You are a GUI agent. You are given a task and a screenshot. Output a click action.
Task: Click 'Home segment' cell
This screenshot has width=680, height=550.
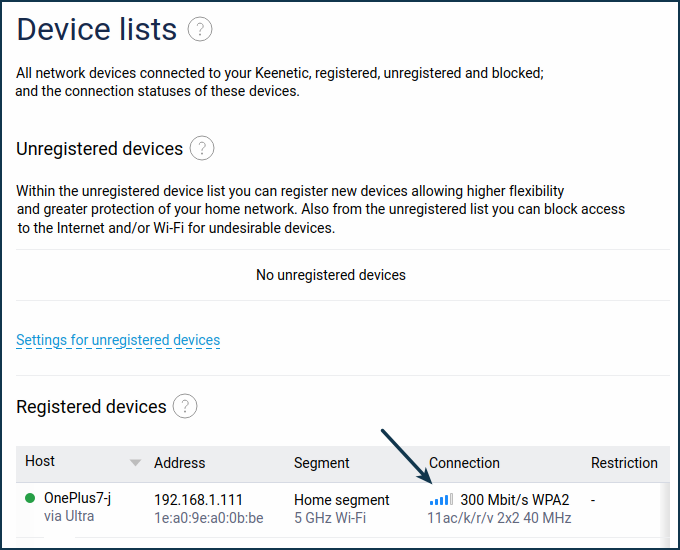342,500
